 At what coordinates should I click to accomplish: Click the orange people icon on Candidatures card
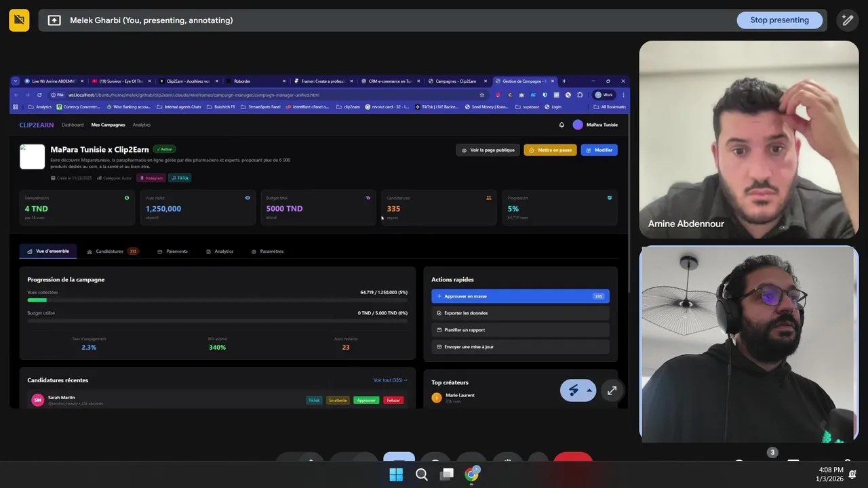(488, 198)
